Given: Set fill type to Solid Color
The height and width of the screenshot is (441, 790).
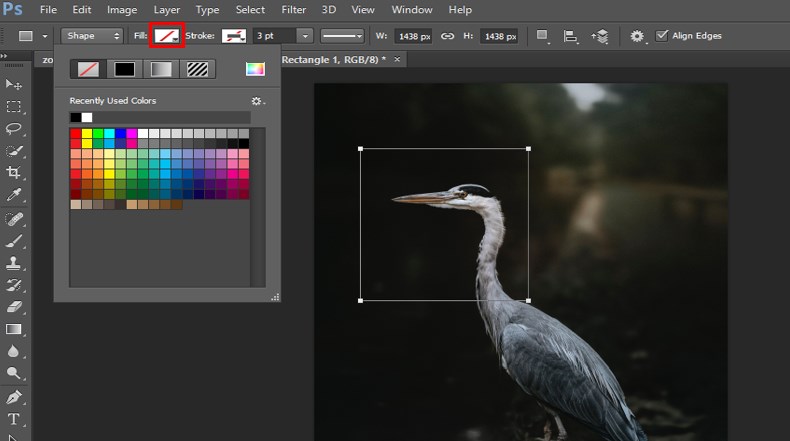Looking at the screenshot, I should pos(124,69).
